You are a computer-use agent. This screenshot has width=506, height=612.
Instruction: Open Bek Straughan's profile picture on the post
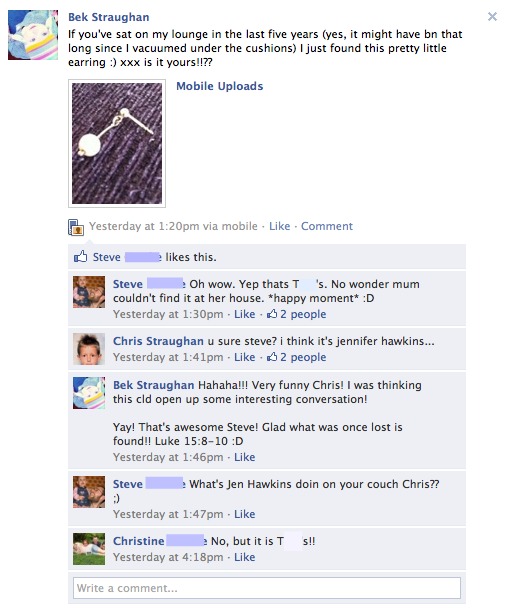[x=33, y=35]
